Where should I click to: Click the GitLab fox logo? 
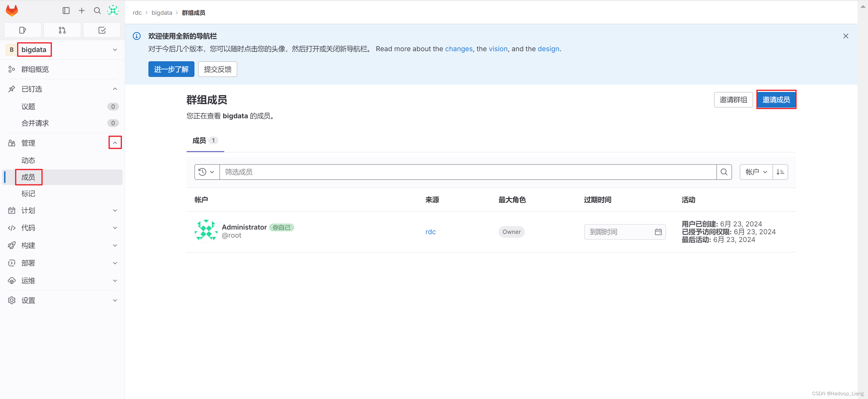tap(12, 11)
